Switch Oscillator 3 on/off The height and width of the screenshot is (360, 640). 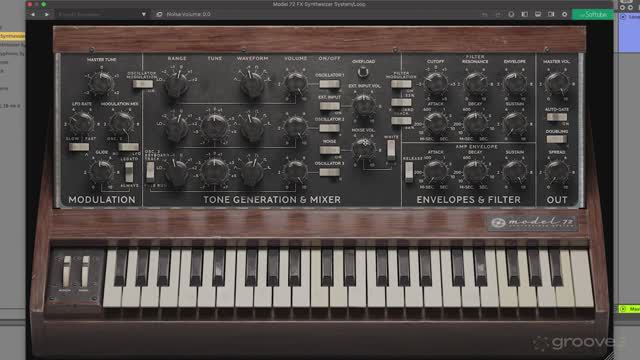click(329, 172)
